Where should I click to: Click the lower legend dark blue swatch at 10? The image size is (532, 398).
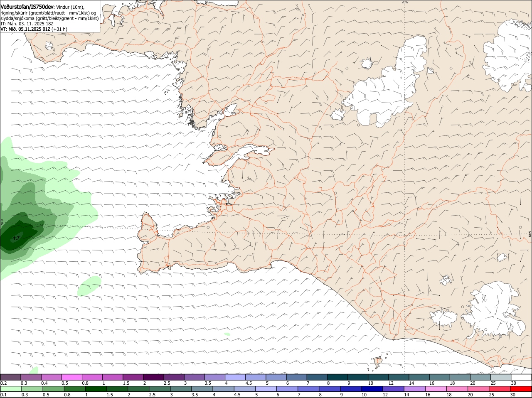pos(372,389)
